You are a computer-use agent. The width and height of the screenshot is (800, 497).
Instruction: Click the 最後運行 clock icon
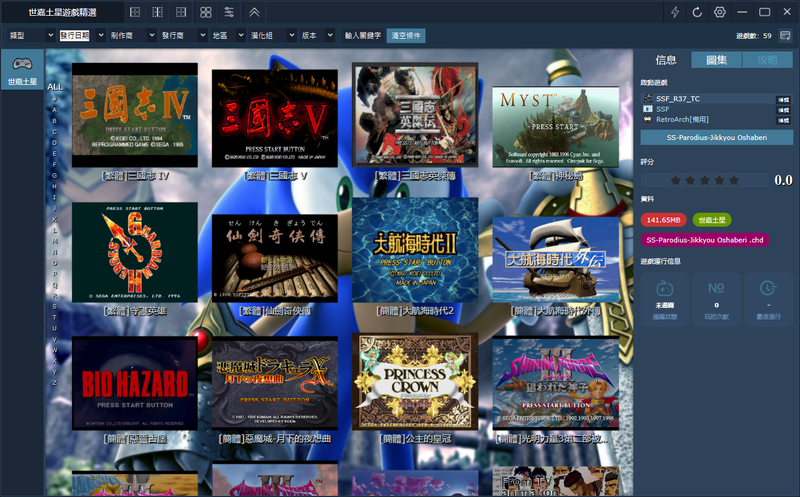(x=768, y=288)
